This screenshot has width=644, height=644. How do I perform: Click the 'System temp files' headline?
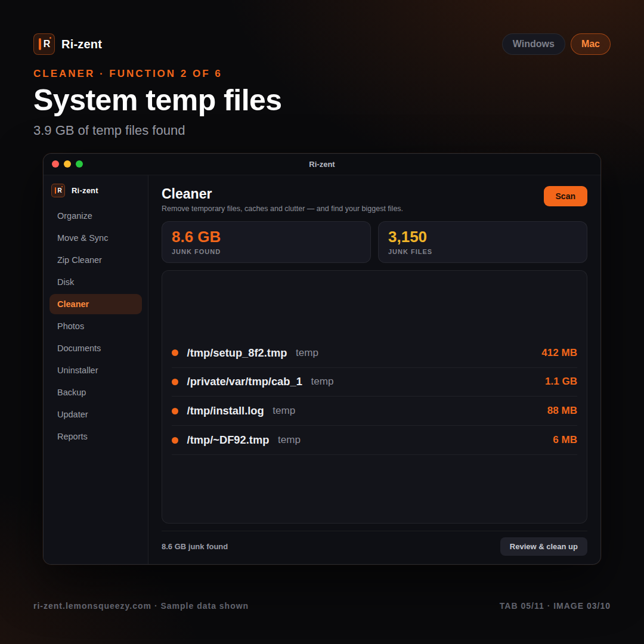[x=157, y=100]
